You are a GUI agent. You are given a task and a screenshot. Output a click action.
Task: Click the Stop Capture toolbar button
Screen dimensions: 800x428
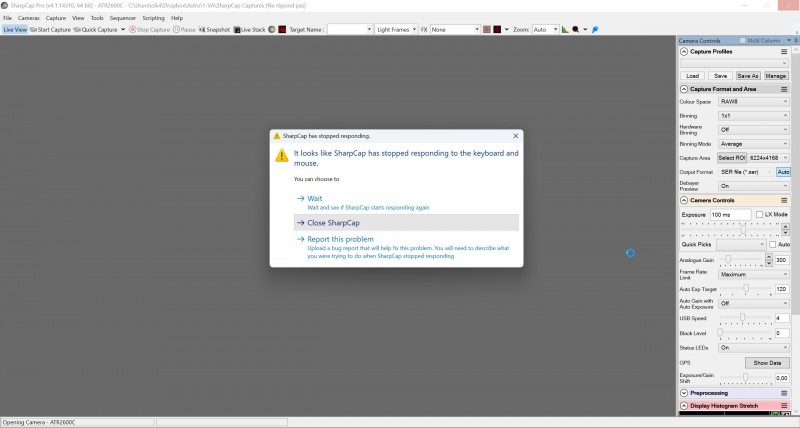point(149,30)
